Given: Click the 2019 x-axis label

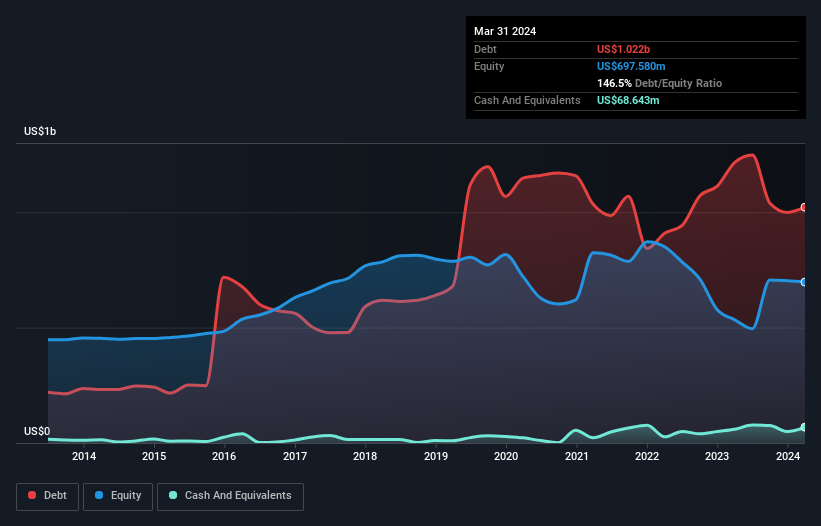Looking at the screenshot, I should [436, 456].
